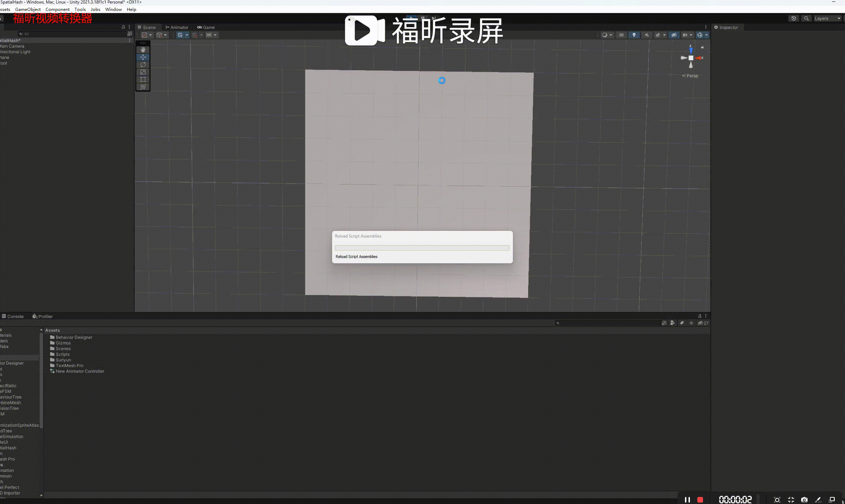Open the Gizmos dropdown arrow
845x504 pixels.
pos(707,35)
